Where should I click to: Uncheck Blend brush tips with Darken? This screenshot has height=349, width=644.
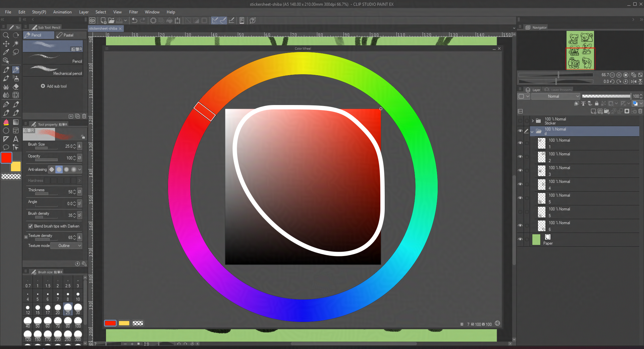pos(31,226)
